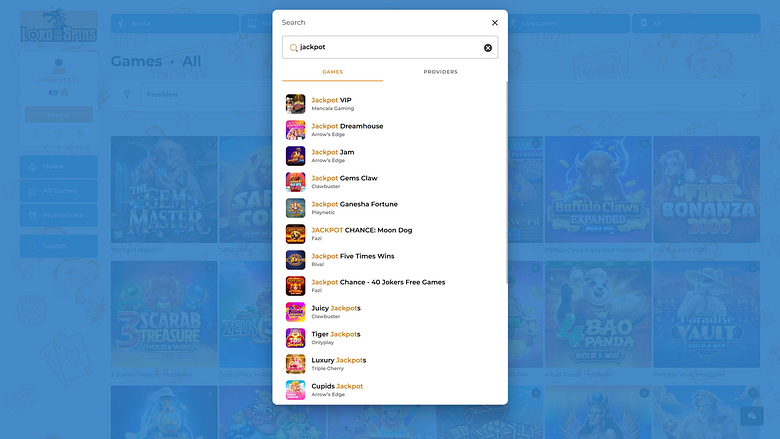The width and height of the screenshot is (780, 439).
Task: Clear the jackpot search text
Action: [x=488, y=48]
